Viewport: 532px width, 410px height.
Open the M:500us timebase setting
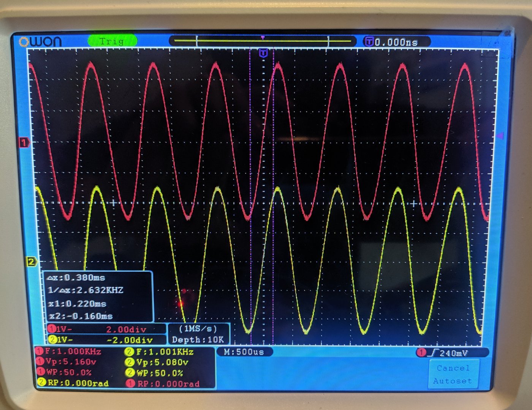(244, 352)
